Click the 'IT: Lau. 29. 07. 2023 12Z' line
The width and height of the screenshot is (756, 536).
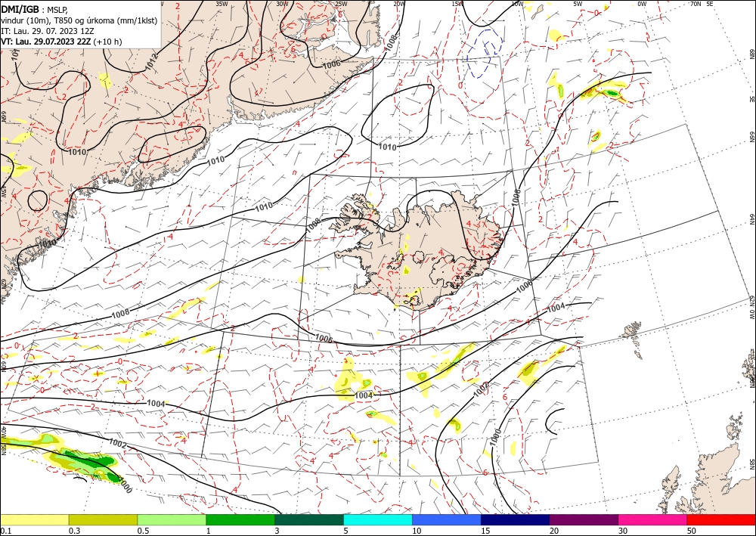tap(47, 31)
